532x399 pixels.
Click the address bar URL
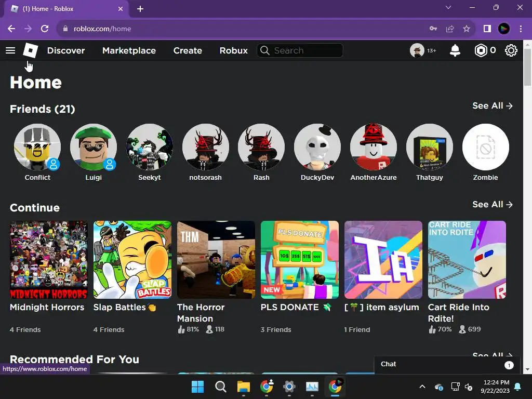[102, 29]
